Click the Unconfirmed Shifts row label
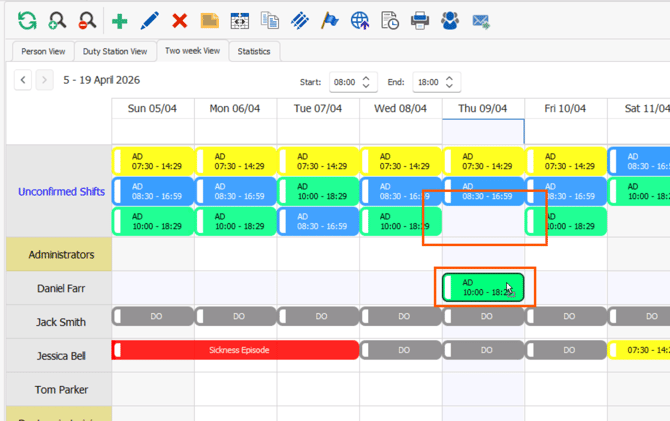The image size is (670, 421). (61, 192)
